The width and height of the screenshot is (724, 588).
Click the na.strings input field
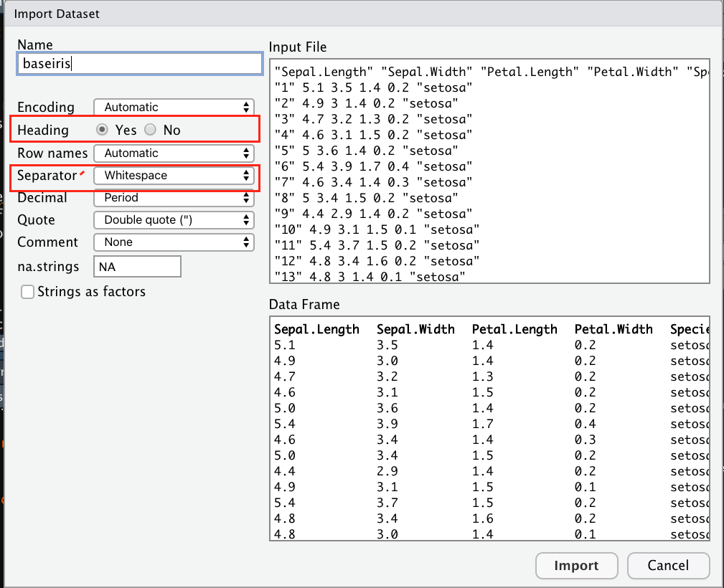[137, 267]
